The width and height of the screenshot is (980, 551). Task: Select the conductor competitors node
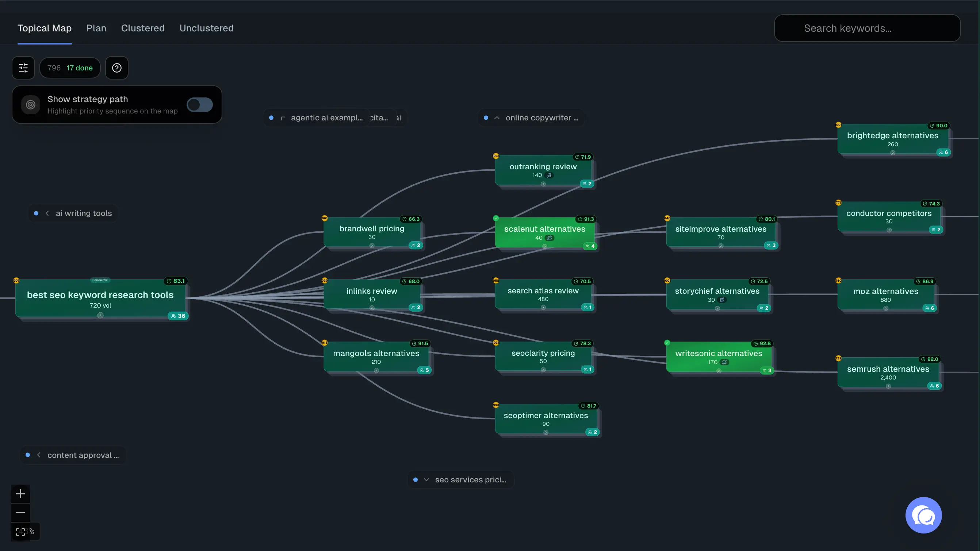[889, 217]
